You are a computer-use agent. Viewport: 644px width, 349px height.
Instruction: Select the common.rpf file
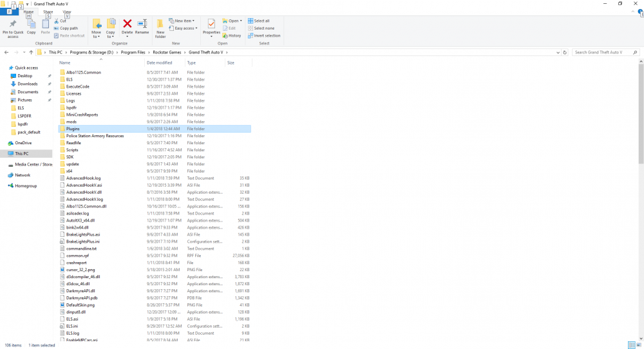[x=78, y=256]
